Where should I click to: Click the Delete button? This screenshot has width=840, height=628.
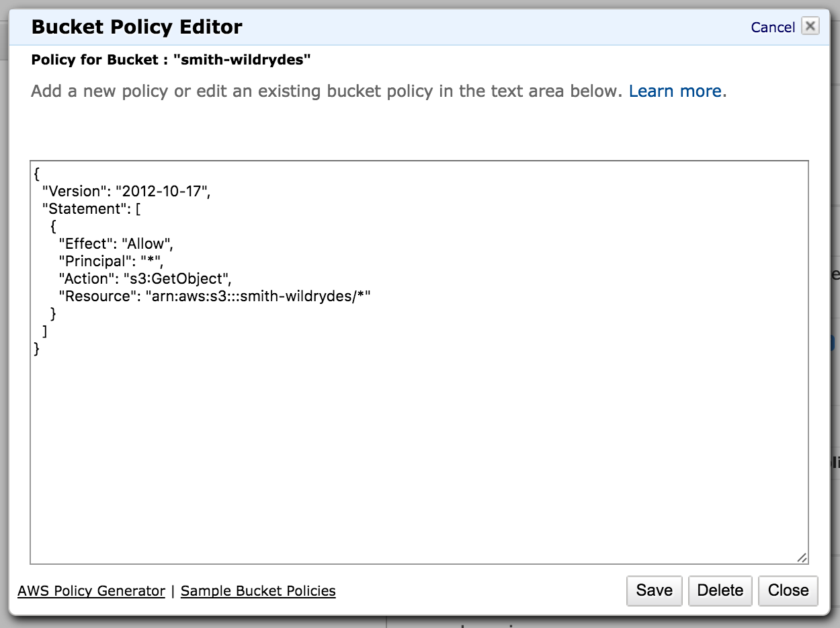point(720,590)
